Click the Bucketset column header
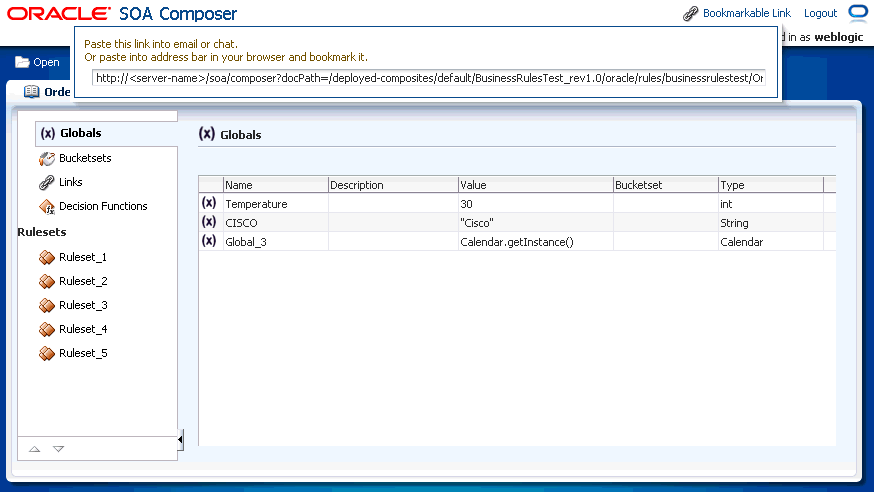This screenshot has width=874, height=492. [666, 185]
